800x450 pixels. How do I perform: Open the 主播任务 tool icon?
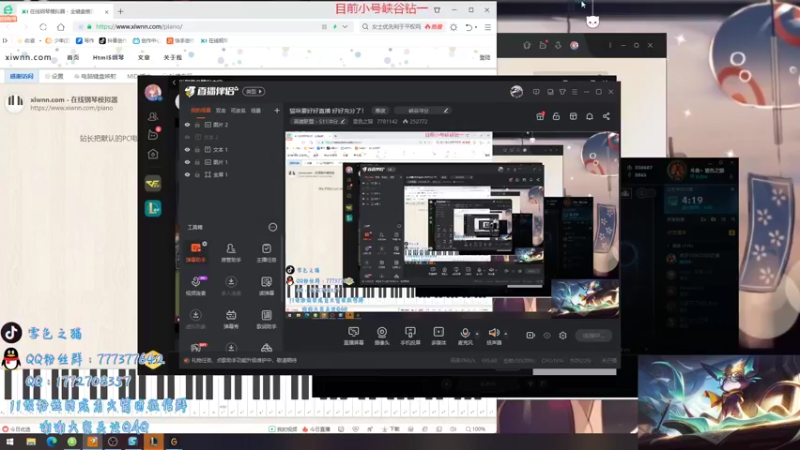[266, 252]
